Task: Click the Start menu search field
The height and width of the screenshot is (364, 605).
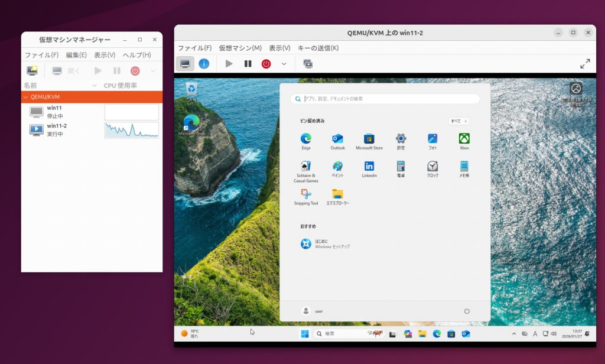Action: point(385,99)
